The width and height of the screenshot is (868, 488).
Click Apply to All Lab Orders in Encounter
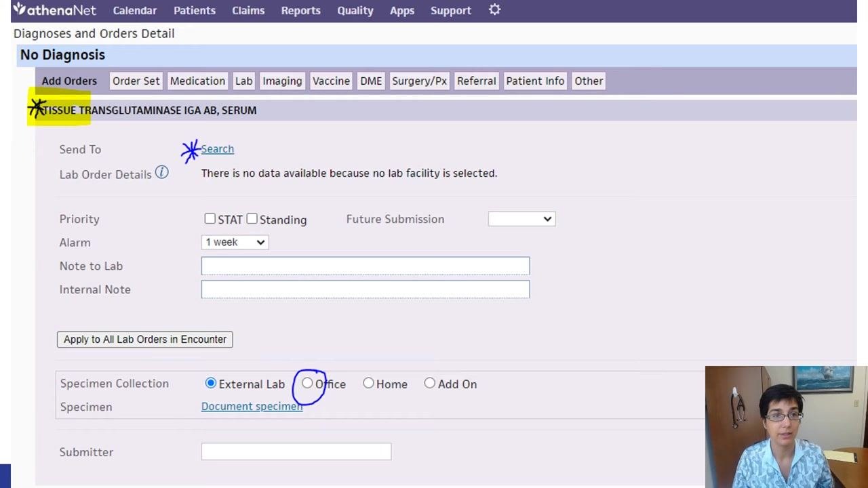pyautogui.click(x=145, y=339)
